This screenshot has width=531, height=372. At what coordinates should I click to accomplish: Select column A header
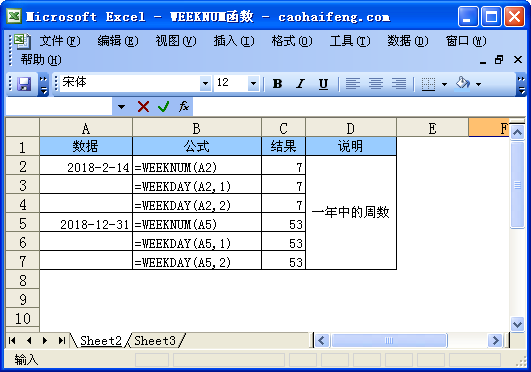[x=86, y=128]
